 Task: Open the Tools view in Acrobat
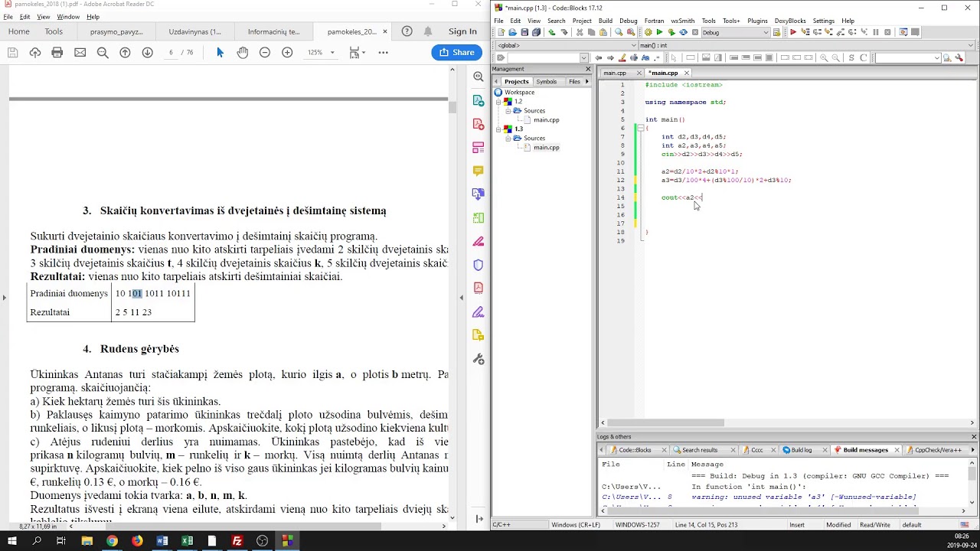[54, 31]
